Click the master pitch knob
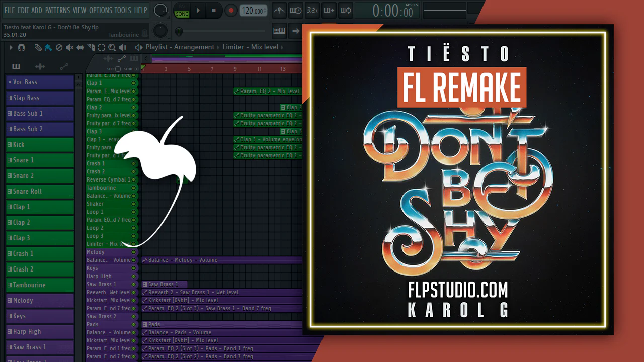The height and width of the screenshot is (362, 644). coord(161,31)
